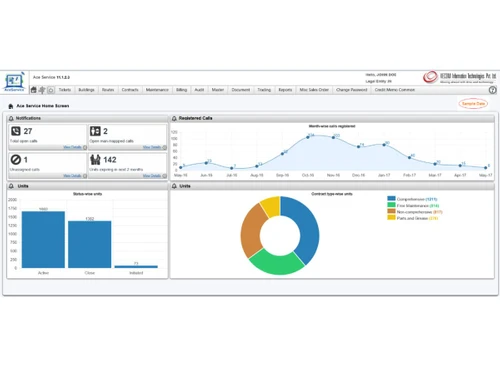This screenshot has width=500, height=375.
Task: View details for units expiring in 2 months
Action: (152, 176)
